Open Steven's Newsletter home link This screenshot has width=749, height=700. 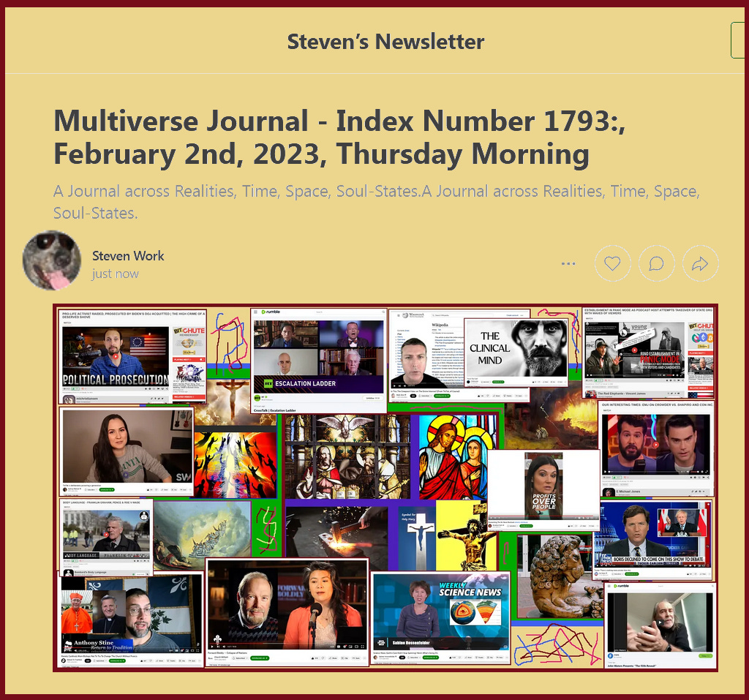pos(385,42)
